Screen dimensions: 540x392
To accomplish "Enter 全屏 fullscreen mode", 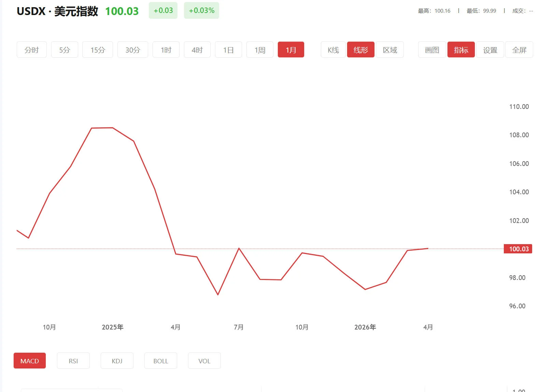I will pyautogui.click(x=519, y=50).
